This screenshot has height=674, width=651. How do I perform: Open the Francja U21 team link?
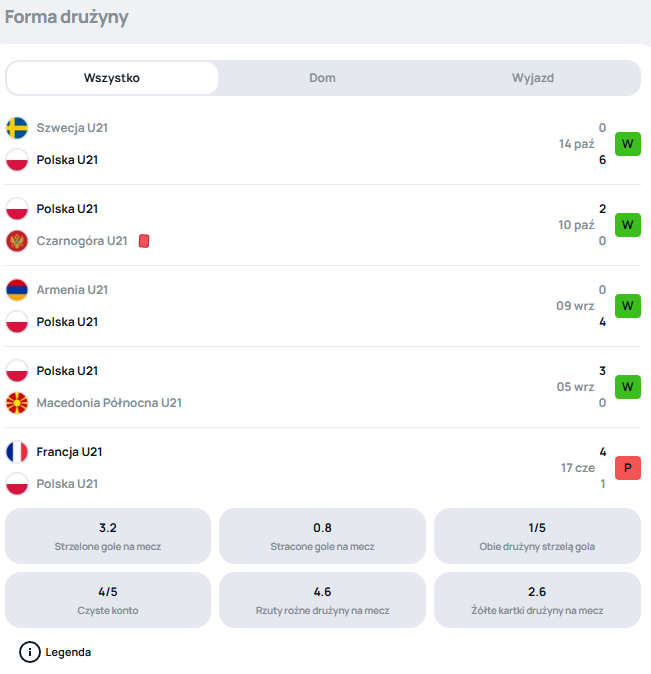pyautogui.click(x=69, y=452)
